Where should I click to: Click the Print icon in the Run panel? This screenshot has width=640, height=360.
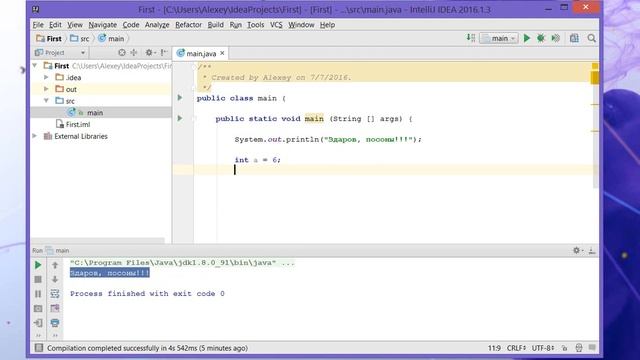pos(55,323)
